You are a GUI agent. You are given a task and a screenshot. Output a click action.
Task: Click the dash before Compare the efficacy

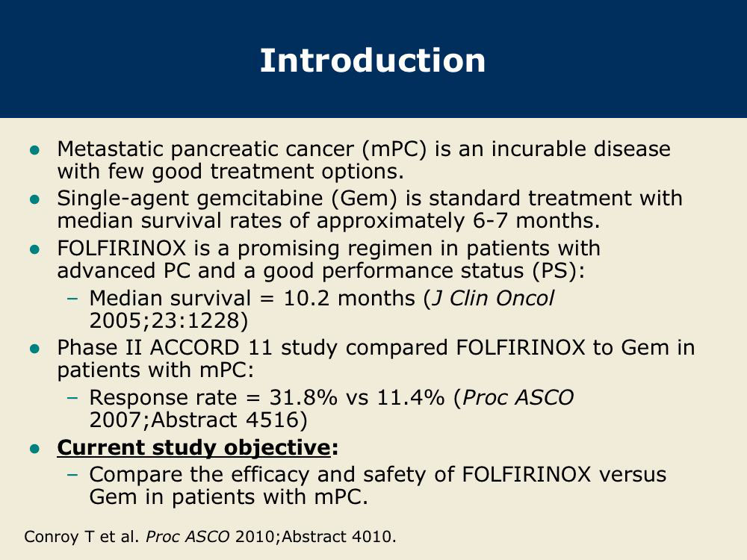(x=72, y=475)
